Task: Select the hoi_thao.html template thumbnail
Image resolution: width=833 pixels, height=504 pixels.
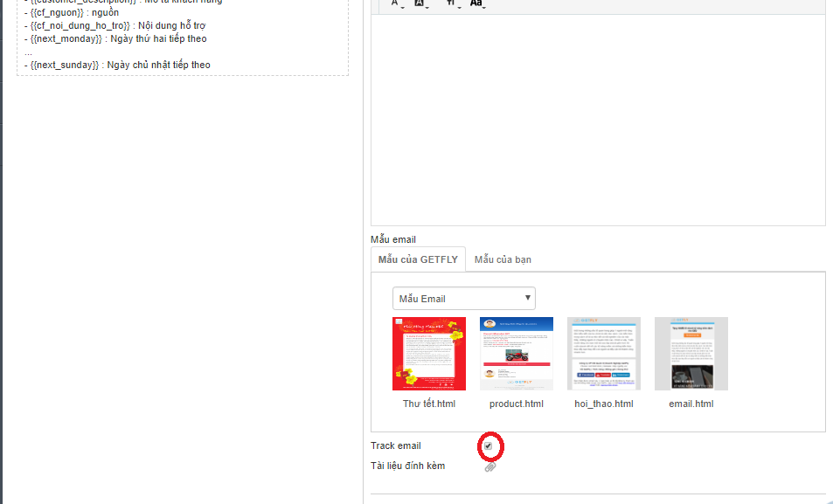Action: (x=604, y=354)
